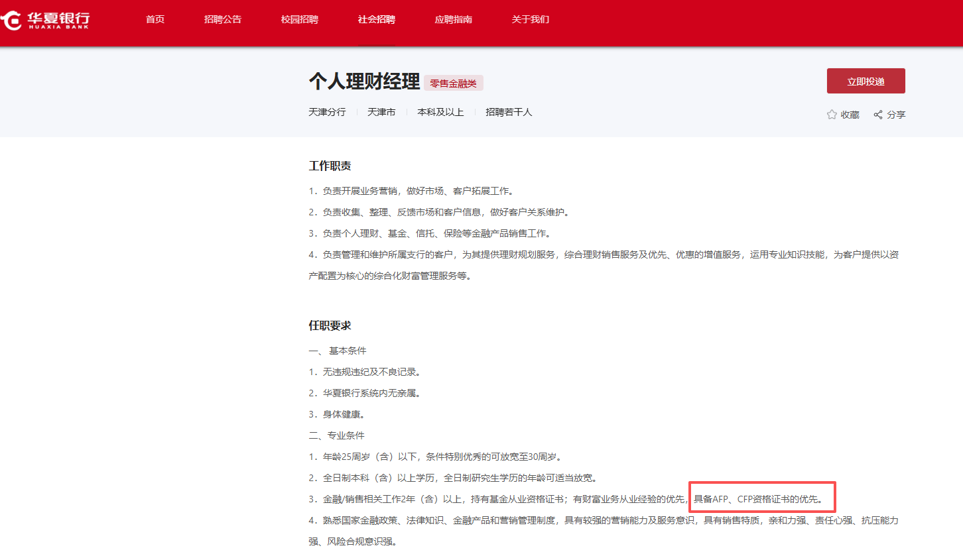Click the 专业条件 subsection heading
Image resolution: width=963 pixels, height=560 pixels.
click(x=345, y=435)
